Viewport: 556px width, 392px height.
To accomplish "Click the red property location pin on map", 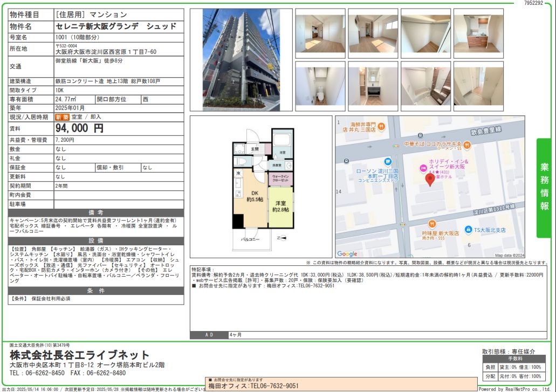I will [x=430, y=180].
